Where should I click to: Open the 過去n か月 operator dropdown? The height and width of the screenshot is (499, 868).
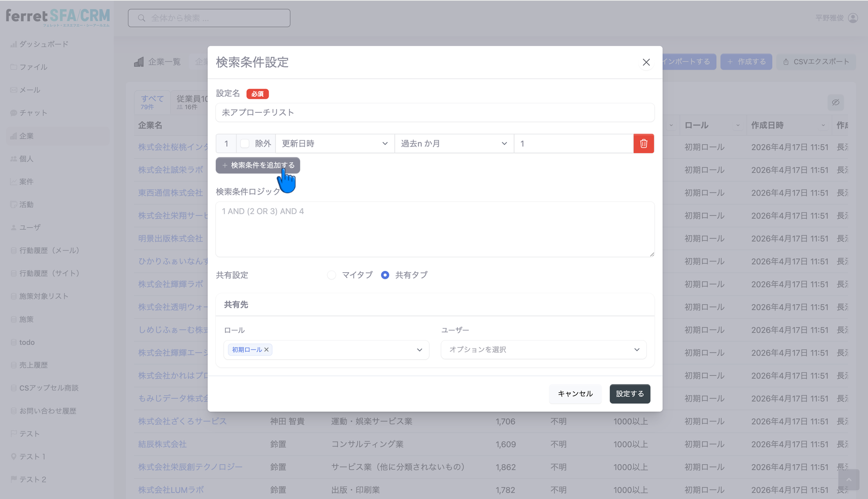point(454,144)
